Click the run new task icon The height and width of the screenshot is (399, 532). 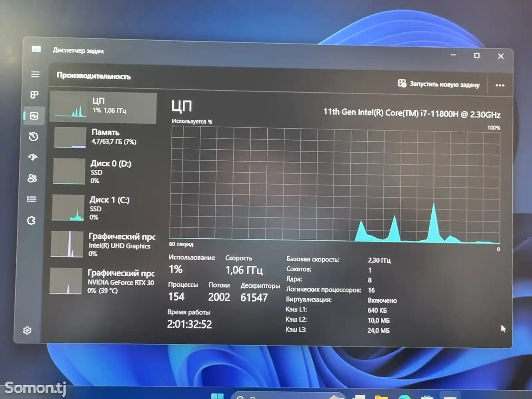pos(402,83)
